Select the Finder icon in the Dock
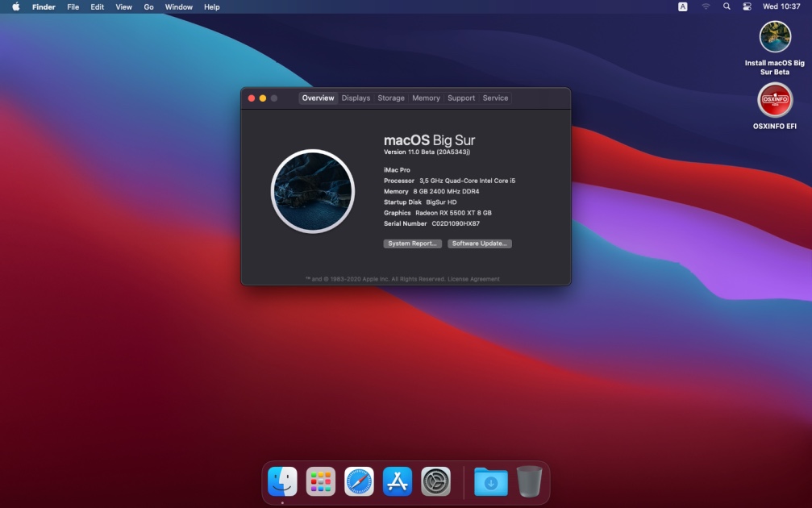 283,481
